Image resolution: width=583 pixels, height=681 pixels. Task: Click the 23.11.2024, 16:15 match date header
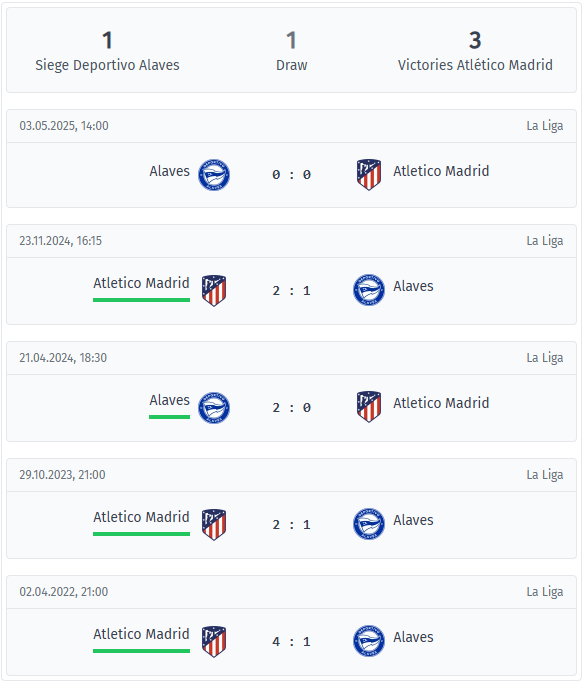[x=60, y=241]
